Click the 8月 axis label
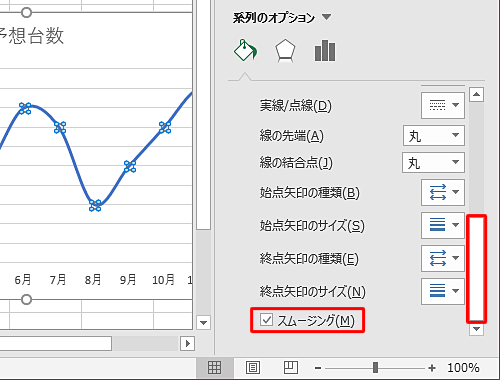500x380 pixels. 93,280
